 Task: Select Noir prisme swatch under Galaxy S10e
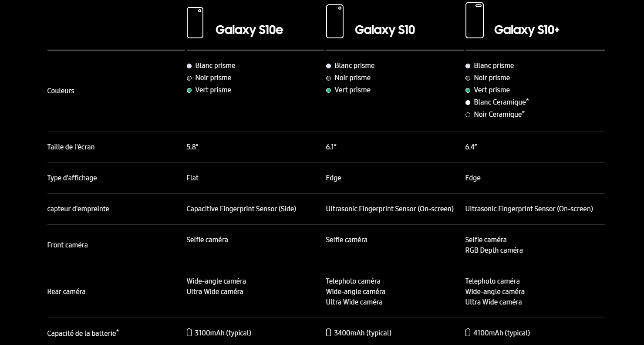click(x=189, y=78)
